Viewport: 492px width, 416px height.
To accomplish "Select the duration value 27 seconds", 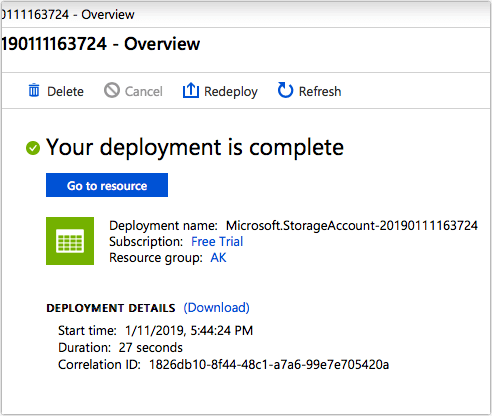I will pyautogui.click(x=151, y=348).
